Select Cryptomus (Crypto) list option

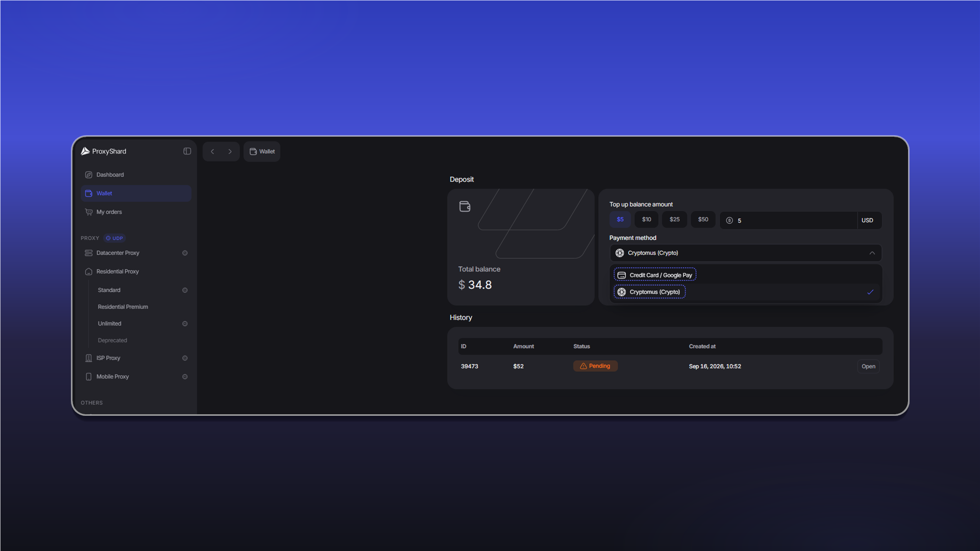[650, 292]
